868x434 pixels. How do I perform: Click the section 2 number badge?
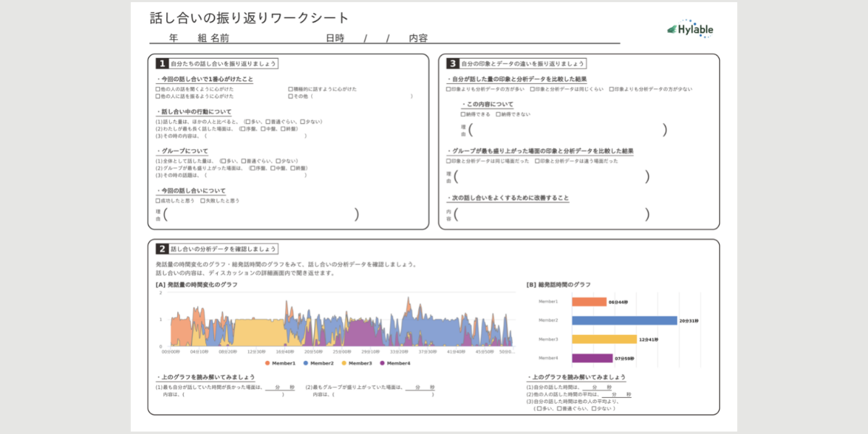(163, 249)
